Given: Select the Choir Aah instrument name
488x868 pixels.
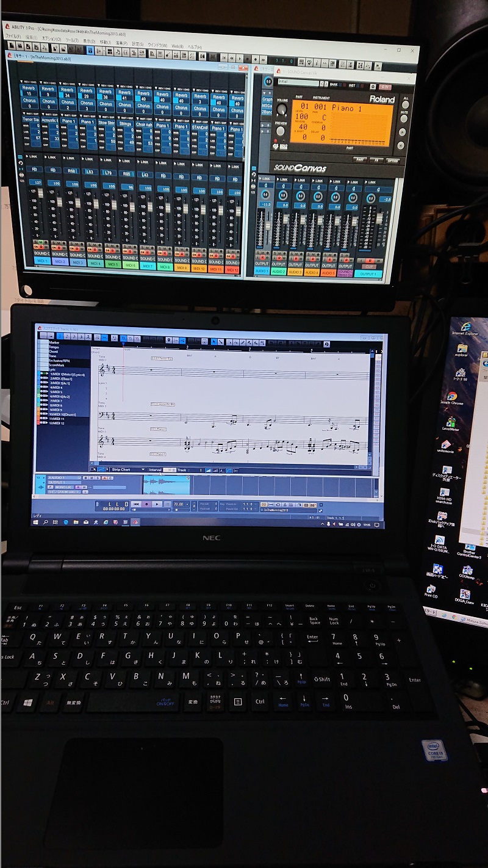Looking at the screenshot, I should 144,124.
